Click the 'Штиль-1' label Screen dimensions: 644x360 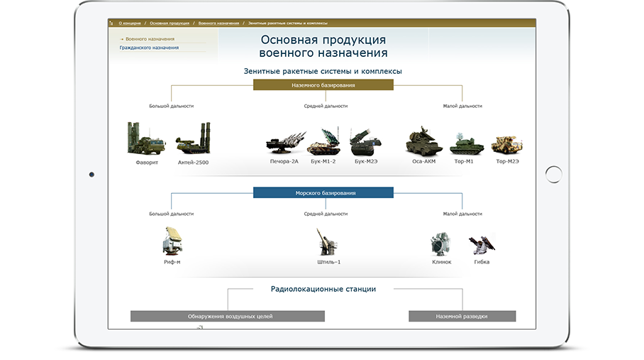click(x=328, y=262)
